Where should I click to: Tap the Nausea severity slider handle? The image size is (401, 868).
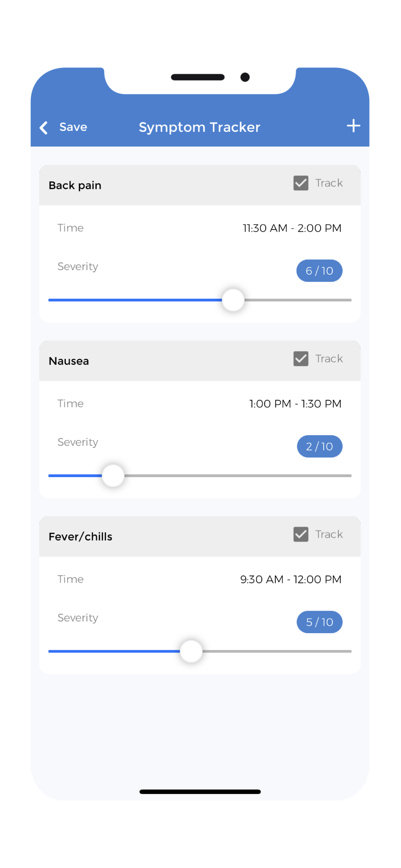[x=113, y=476]
